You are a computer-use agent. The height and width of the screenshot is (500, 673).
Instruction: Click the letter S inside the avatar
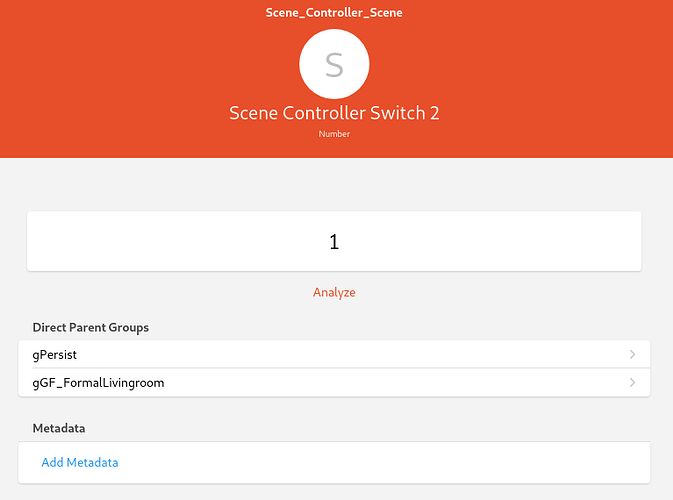(x=335, y=65)
